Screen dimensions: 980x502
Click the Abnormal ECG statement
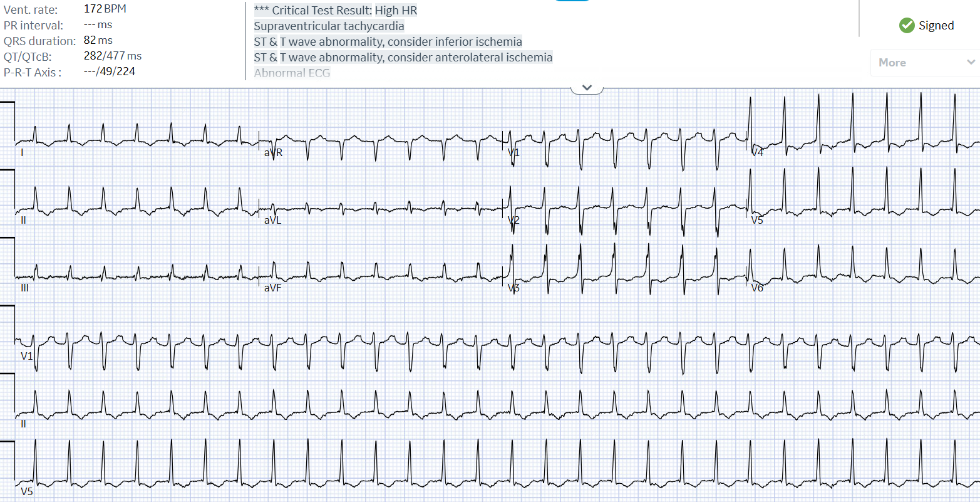292,73
